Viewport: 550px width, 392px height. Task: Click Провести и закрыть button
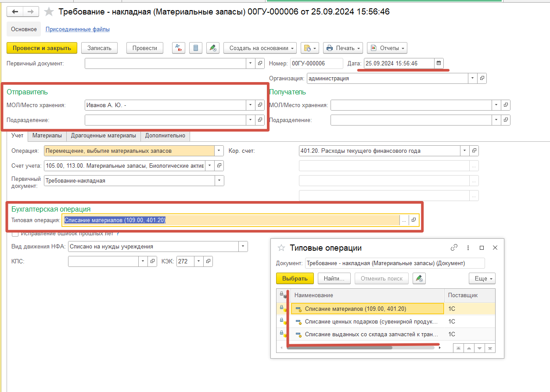click(42, 48)
